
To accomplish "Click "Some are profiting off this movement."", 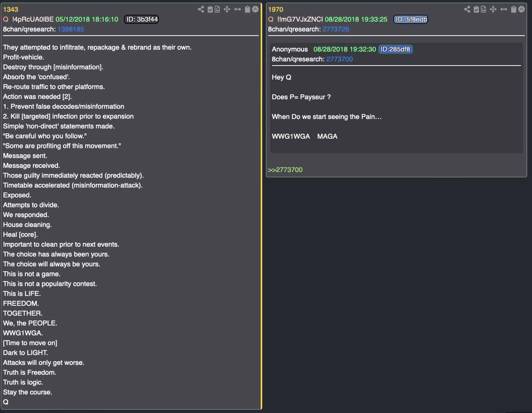I will (62, 146).
